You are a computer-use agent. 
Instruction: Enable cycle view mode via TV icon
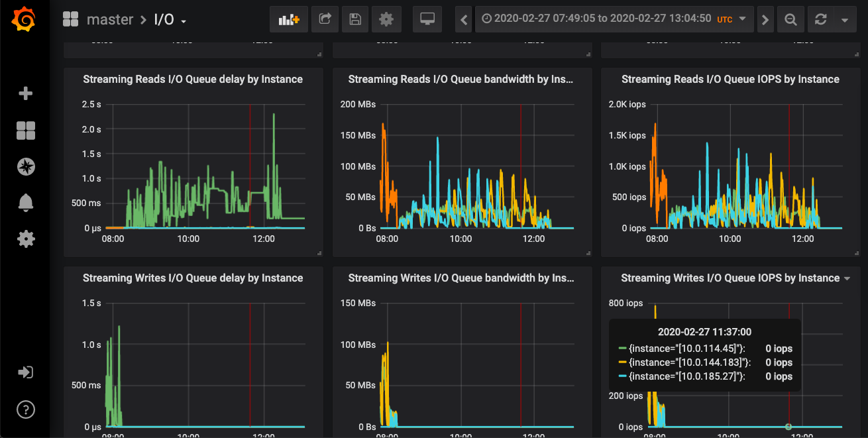427,19
